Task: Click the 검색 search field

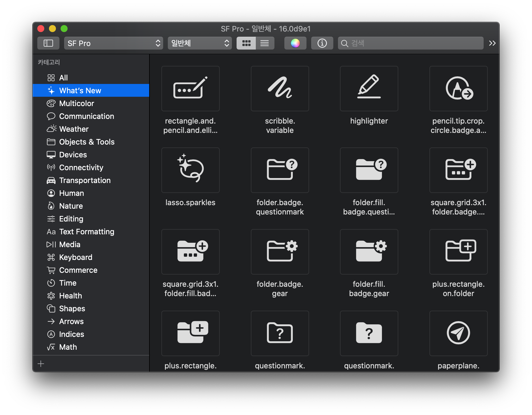Action: point(411,43)
